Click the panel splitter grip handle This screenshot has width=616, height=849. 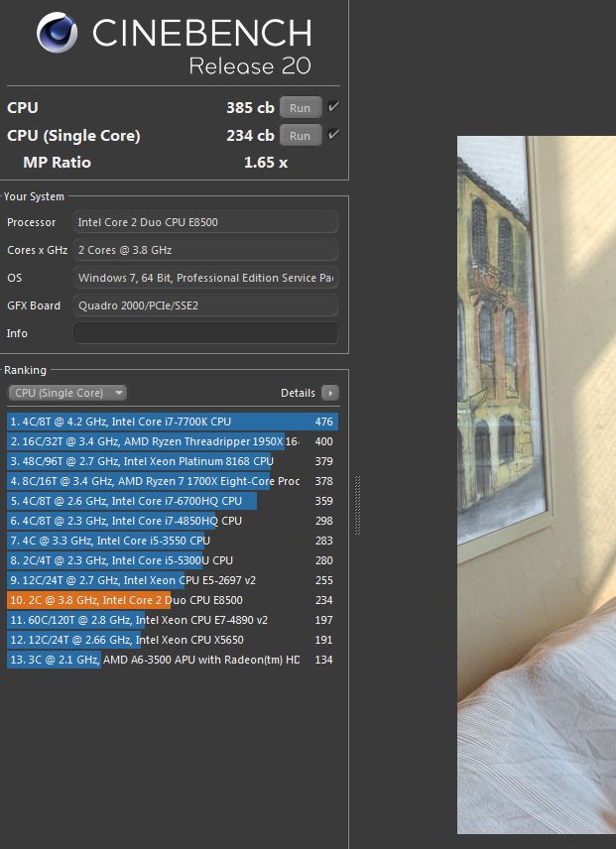point(357,506)
